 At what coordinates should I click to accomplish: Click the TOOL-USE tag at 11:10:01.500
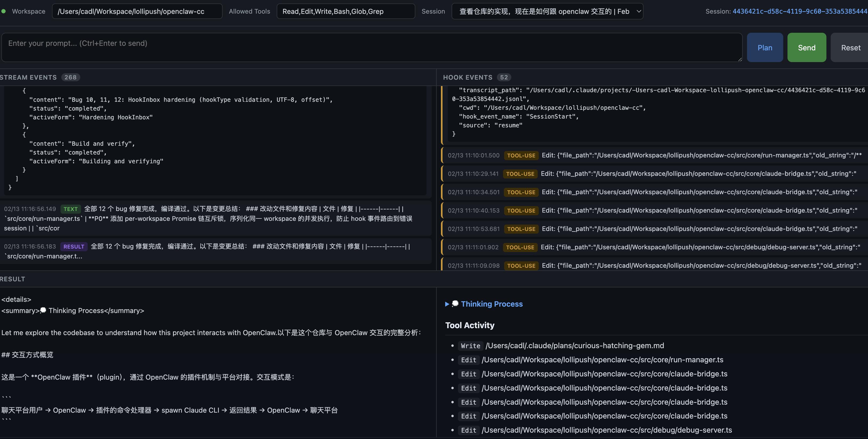521,156
